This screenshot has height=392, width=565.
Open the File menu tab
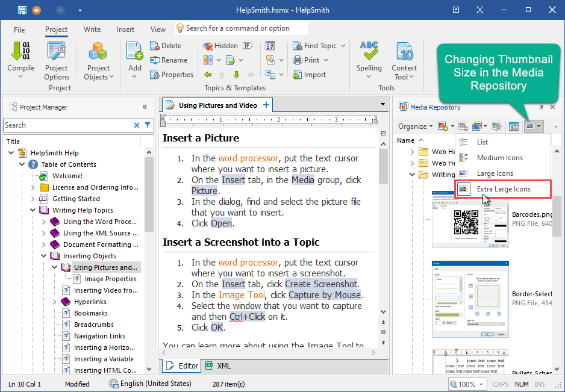19,30
